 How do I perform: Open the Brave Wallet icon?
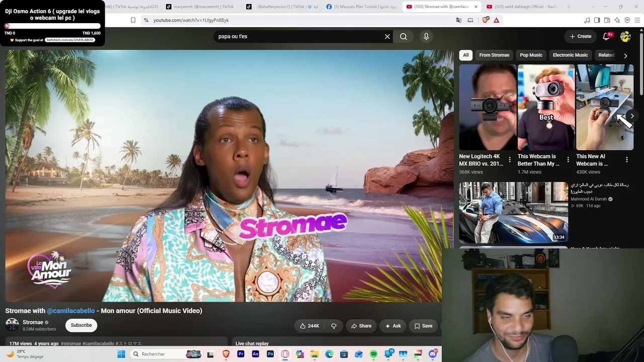point(607,20)
